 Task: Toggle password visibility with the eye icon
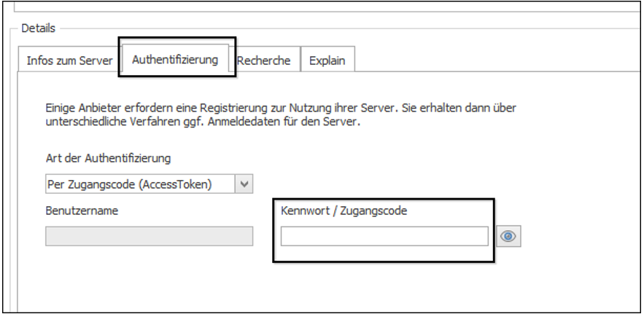(508, 236)
